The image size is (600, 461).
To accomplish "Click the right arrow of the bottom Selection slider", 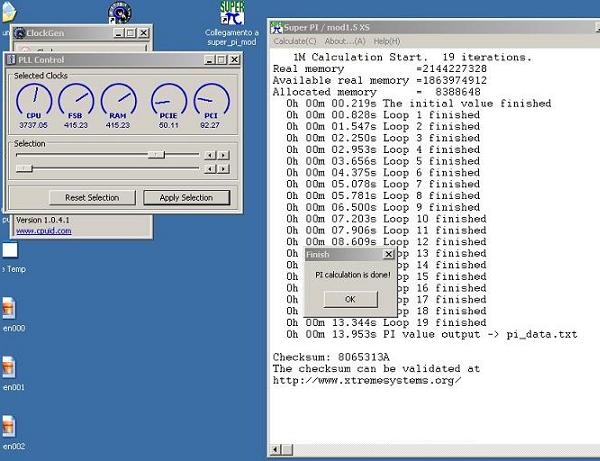I will (x=224, y=168).
